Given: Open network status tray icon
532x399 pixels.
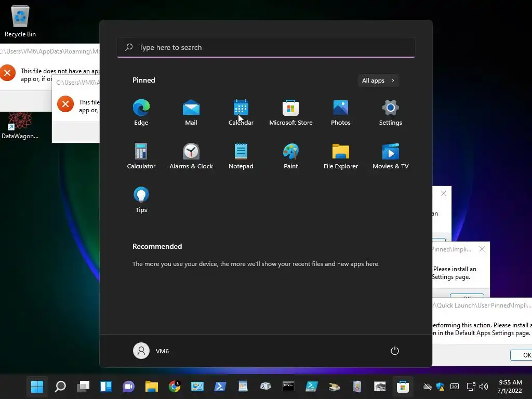Looking at the screenshot, I should coord(471,387).
